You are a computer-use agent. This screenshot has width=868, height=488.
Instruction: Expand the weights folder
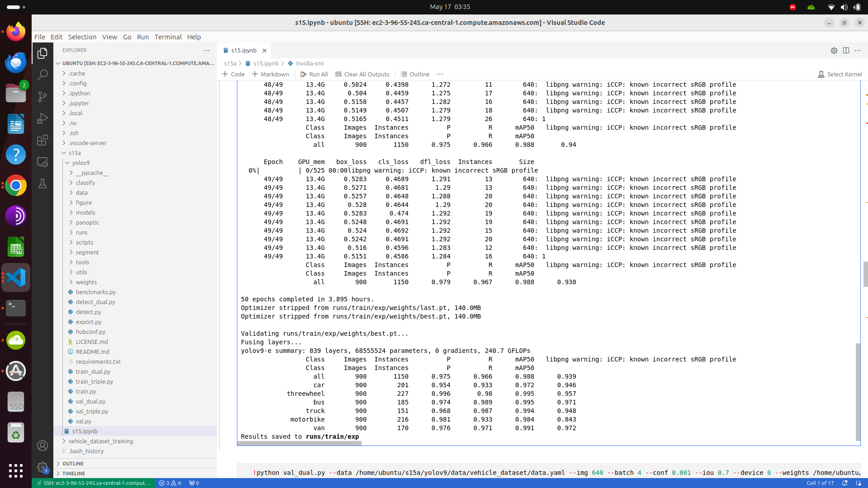tap(86, 282)
